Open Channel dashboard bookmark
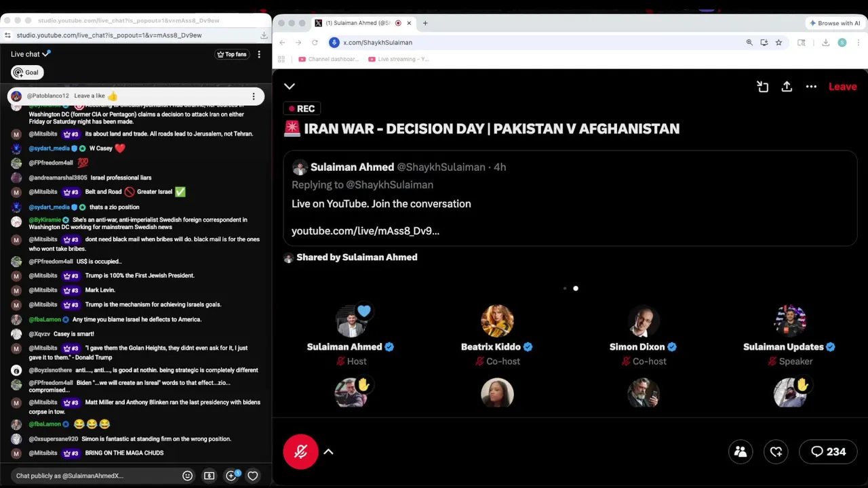Viewport: 868px width, 488px height. coord(328,60)
